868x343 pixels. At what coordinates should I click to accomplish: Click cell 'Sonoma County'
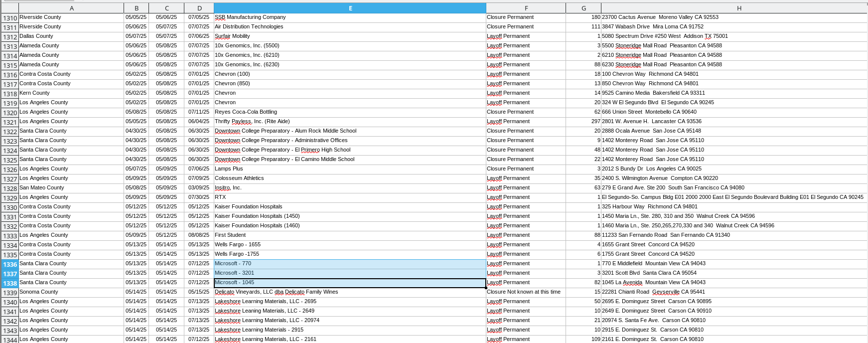point(71,292)
